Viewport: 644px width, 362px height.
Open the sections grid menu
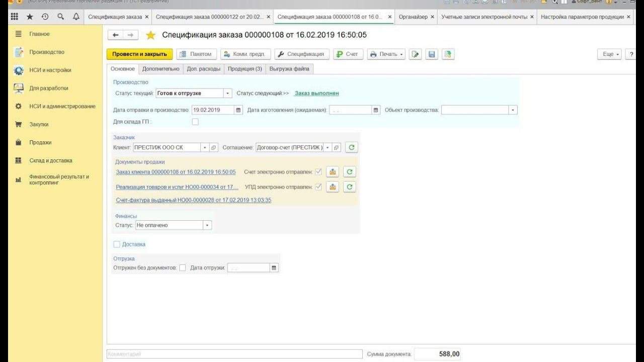pyautogui.click(x=14, y=17)
